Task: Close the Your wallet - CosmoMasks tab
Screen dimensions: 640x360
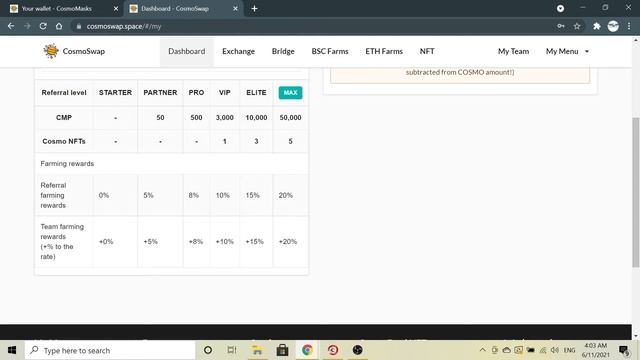Action: 116,9
